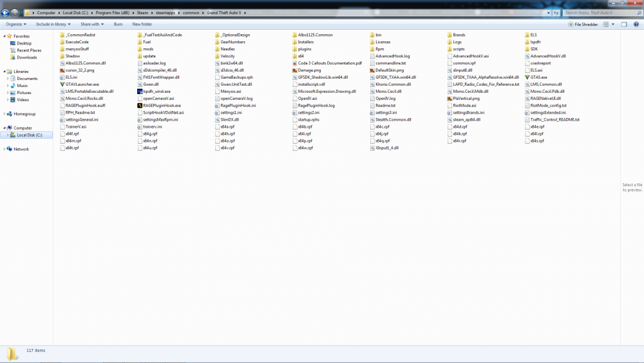Expand the Documents library node
Image resolution: width=644 pixels, height=363 pixels.
(x=8, y=79)
